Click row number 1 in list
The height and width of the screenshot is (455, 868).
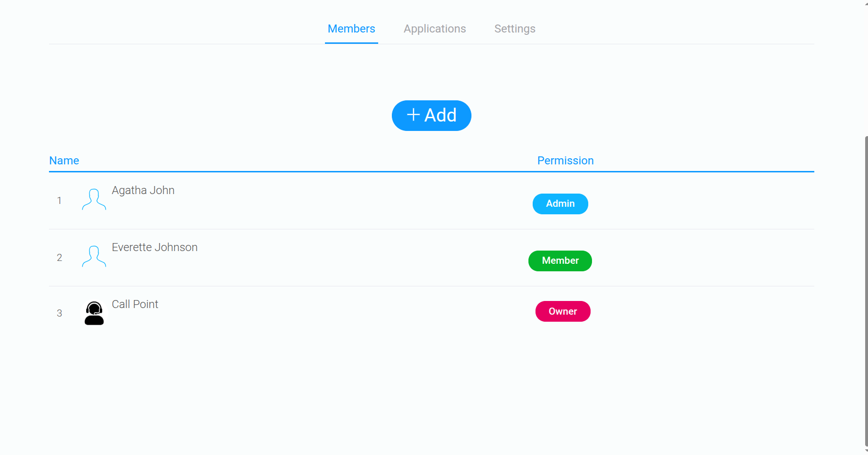59,201
